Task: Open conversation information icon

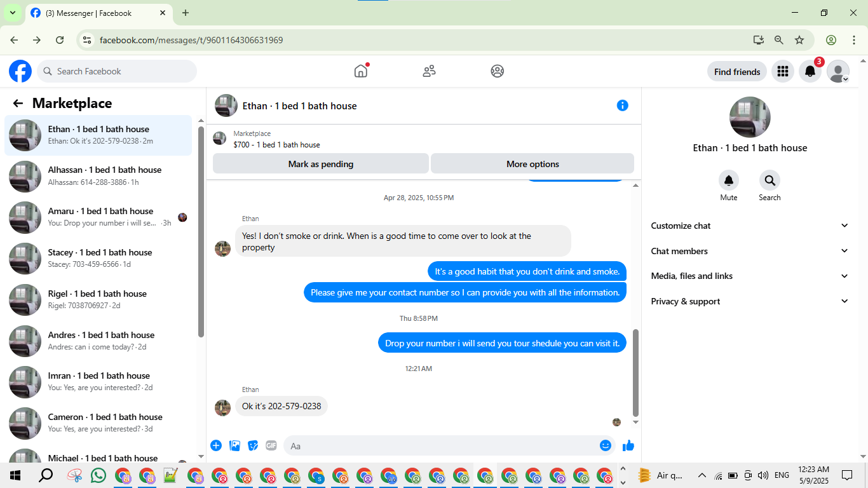Action: click(623, 105)
